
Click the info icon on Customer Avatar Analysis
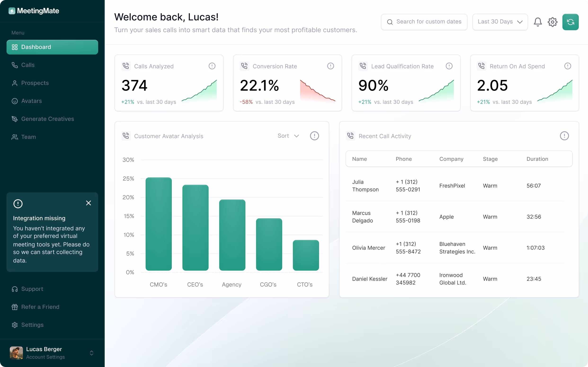[314, 136]
